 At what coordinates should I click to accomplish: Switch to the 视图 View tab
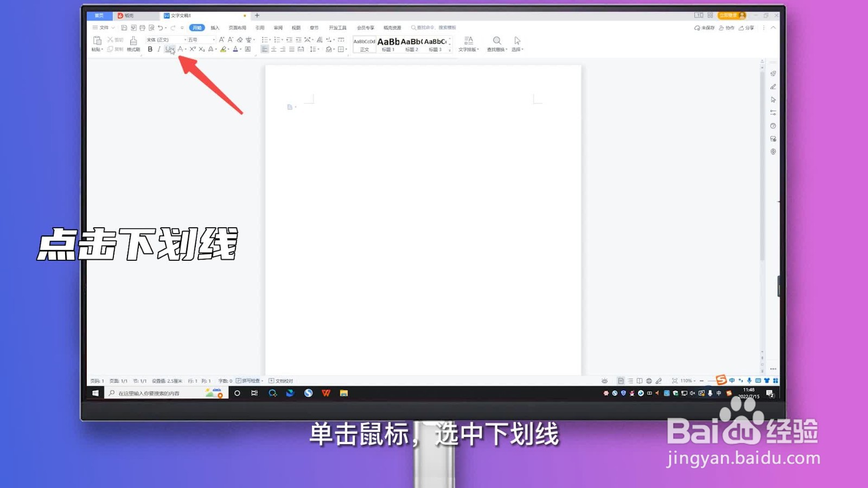pos(296,28)
